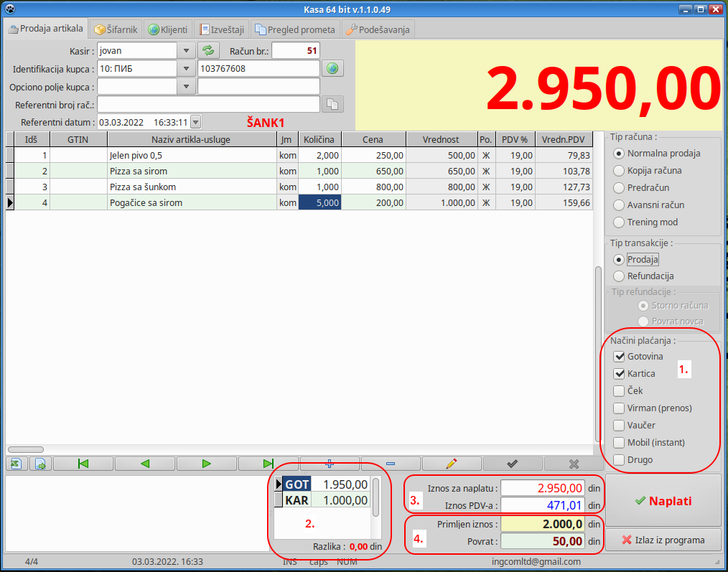Click the copy icon next to Referentni broj

click(x=332, y=104)
